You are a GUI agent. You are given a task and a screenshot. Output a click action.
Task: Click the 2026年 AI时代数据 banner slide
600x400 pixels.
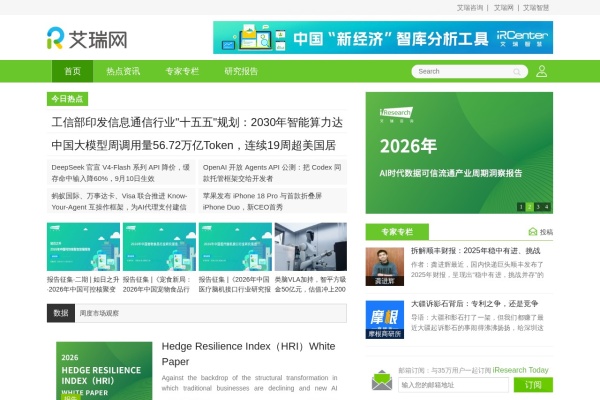pos(459,153)
